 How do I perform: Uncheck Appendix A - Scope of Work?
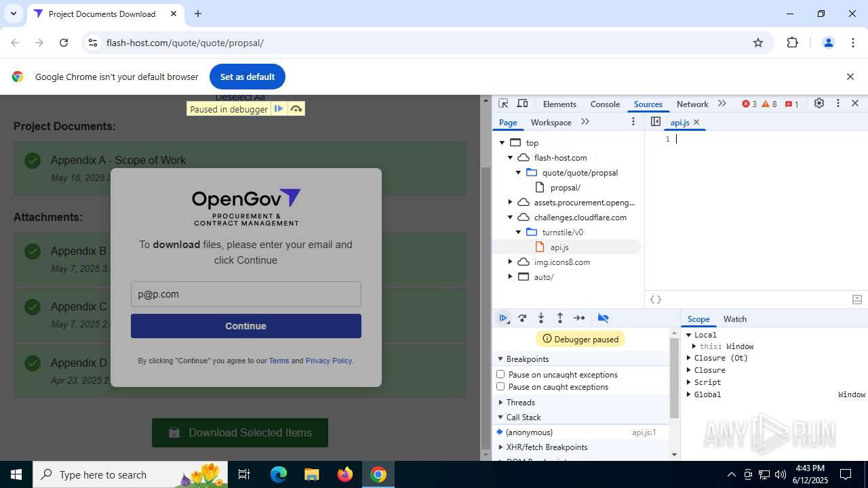[33, 161]
